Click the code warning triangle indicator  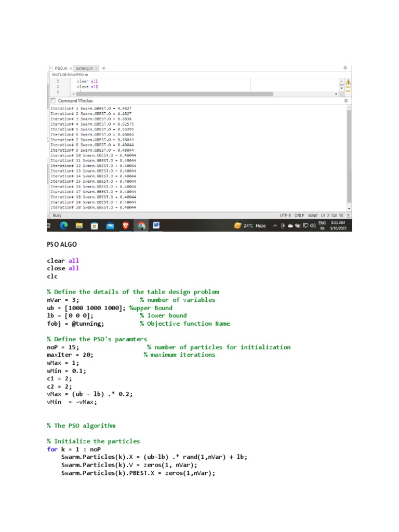tap(348, 82)
